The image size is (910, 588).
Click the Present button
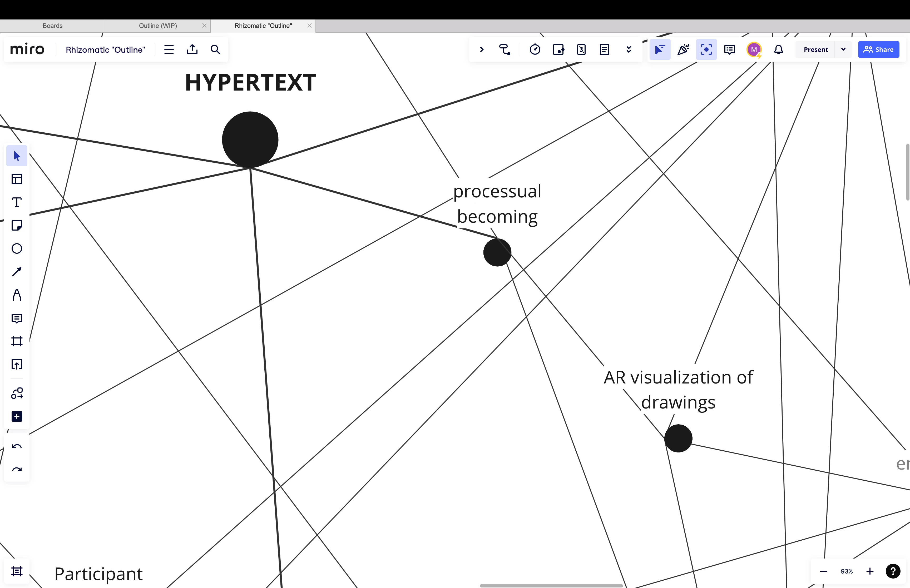[x=816, y=50]
